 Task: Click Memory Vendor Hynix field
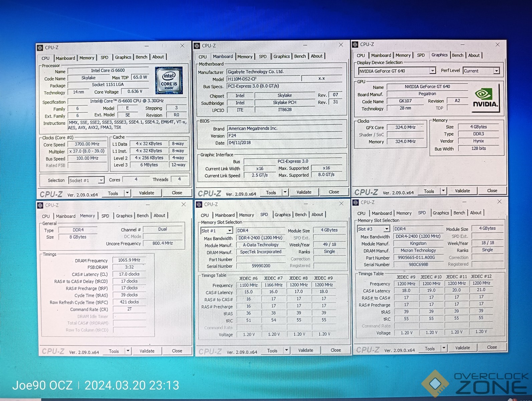click(478, 141)
